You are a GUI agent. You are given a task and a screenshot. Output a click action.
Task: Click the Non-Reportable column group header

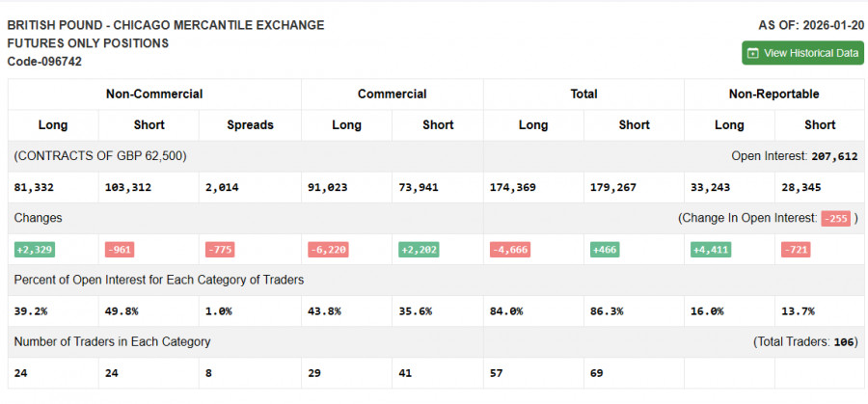click(x=773, y=94)
